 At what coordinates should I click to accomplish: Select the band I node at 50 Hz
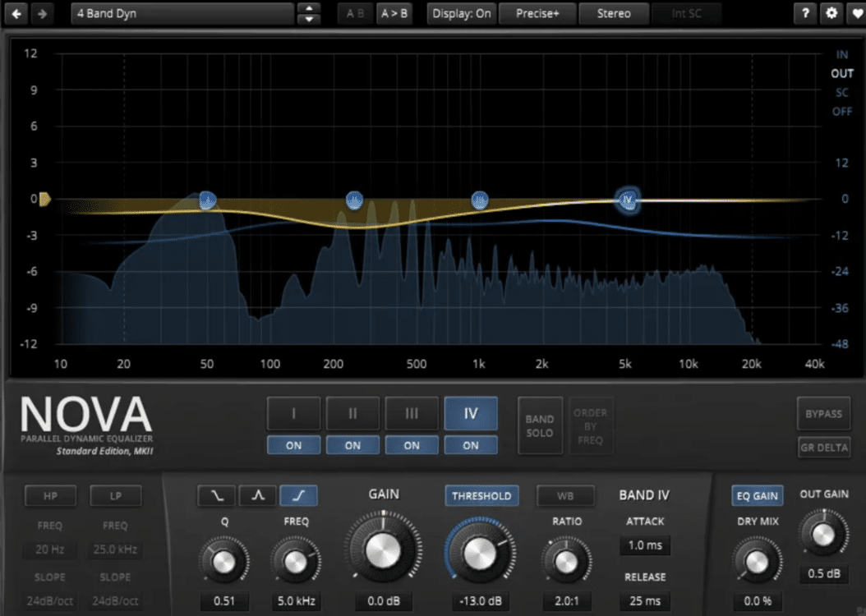(207, 200)
